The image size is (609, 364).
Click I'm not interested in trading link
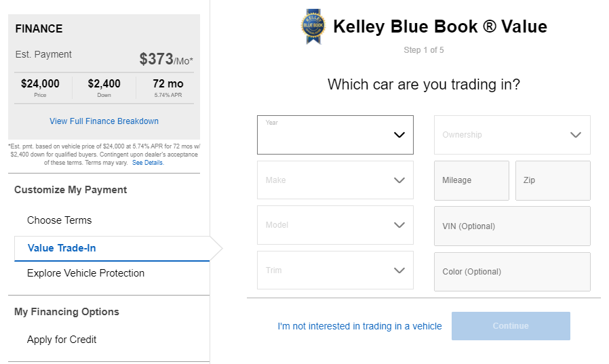[x=359, y=326]
